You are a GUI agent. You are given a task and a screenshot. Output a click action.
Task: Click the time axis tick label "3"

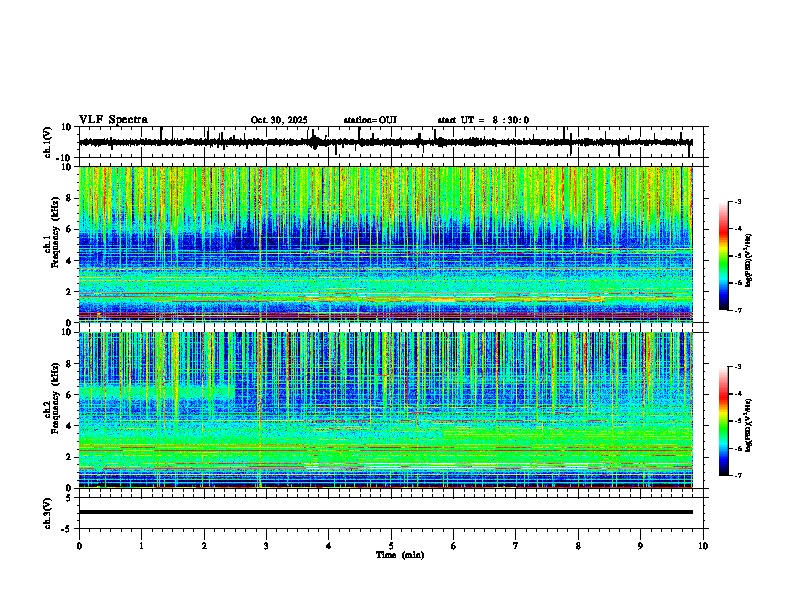266,546
